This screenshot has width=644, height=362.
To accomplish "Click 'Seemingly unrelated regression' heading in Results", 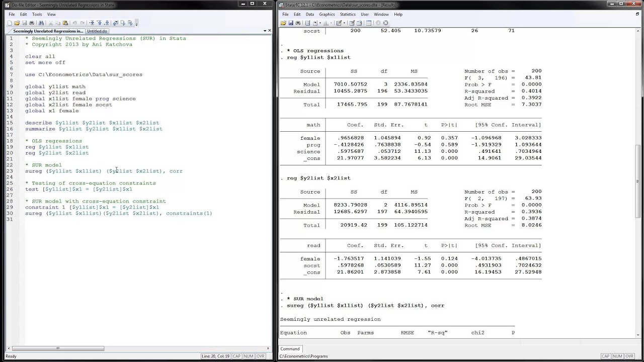I will tap(330, 319).
